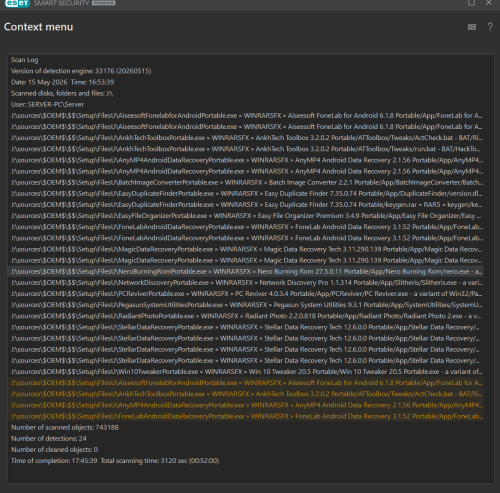Select the RadiantPhotoPortable.exe log entry

point(246,316)
